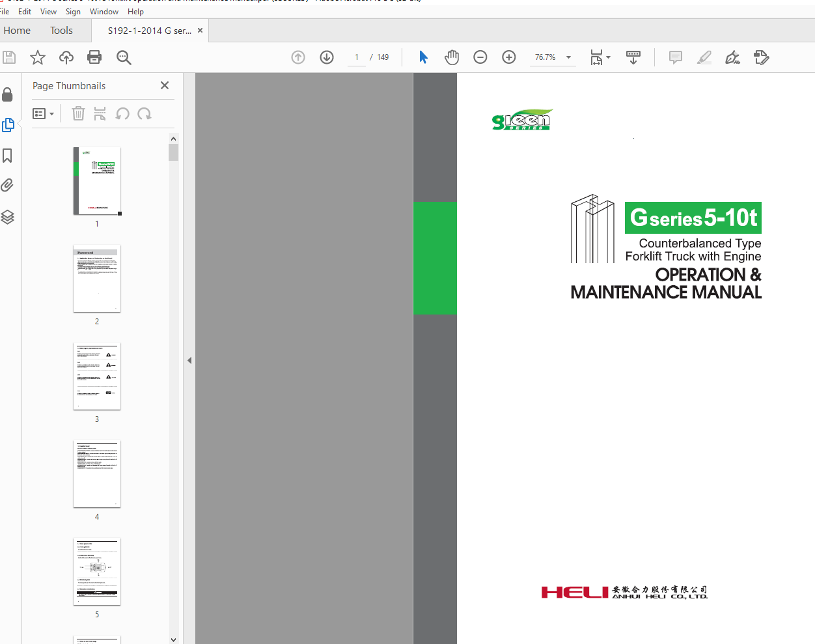Click the security lock sidebar icon

pos(8,94)
